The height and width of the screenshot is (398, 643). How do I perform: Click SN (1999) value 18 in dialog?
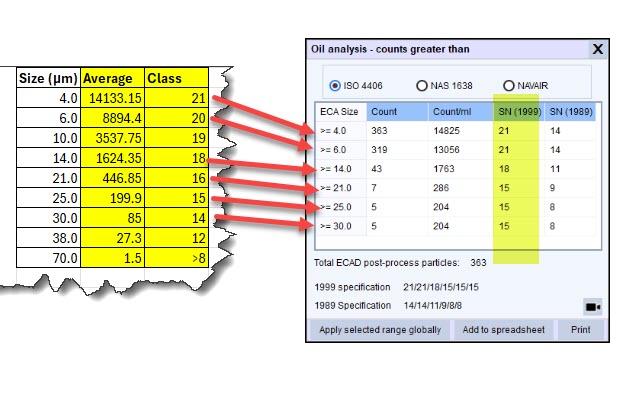pyautogui.click(x=504, y=169)
